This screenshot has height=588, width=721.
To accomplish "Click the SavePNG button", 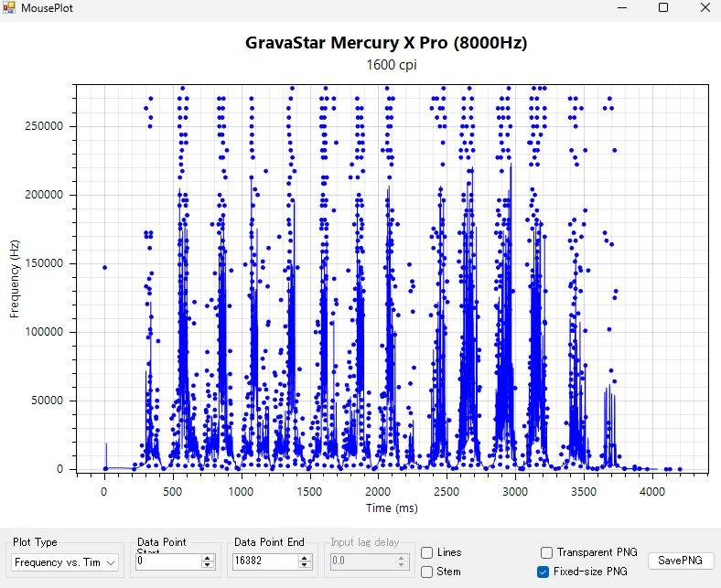I will coord(680,561).
